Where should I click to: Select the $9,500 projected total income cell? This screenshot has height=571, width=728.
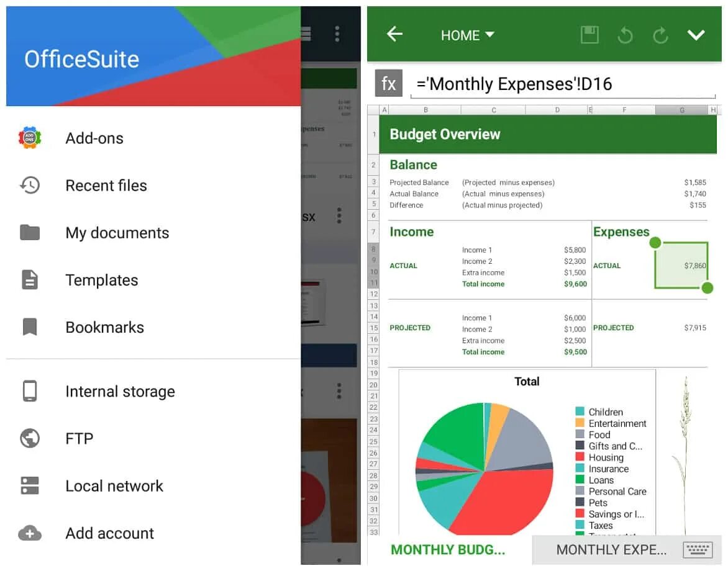575,352
